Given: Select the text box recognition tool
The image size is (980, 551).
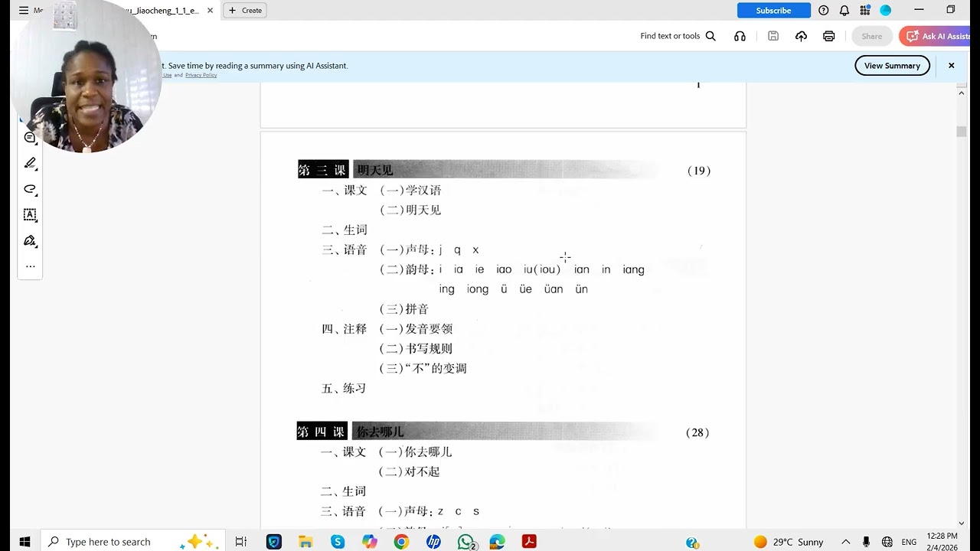Looking at the screenshot, I should pos(30,215).
